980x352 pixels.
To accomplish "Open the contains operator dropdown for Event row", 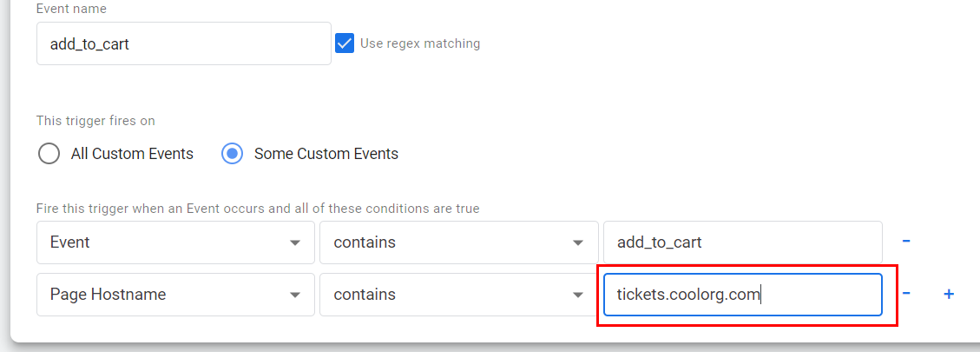I will (x=458, y=242).
